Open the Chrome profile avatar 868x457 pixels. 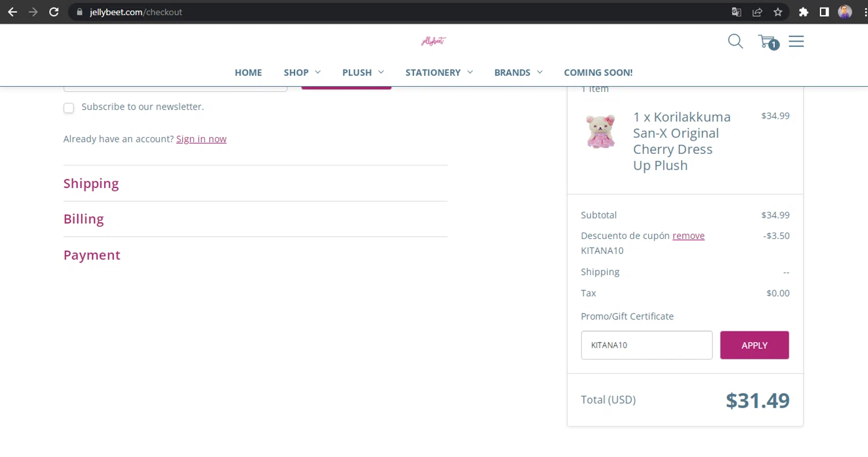click(845, 12)
